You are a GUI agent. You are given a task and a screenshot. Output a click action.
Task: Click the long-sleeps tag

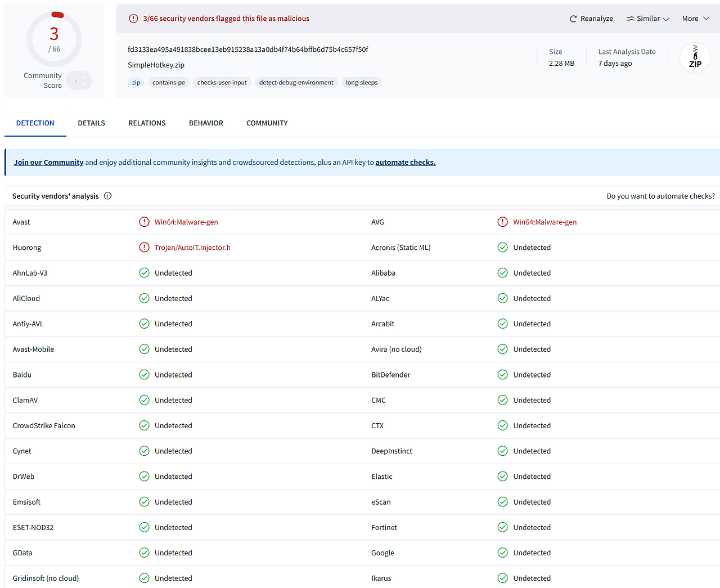click(362, 83)
